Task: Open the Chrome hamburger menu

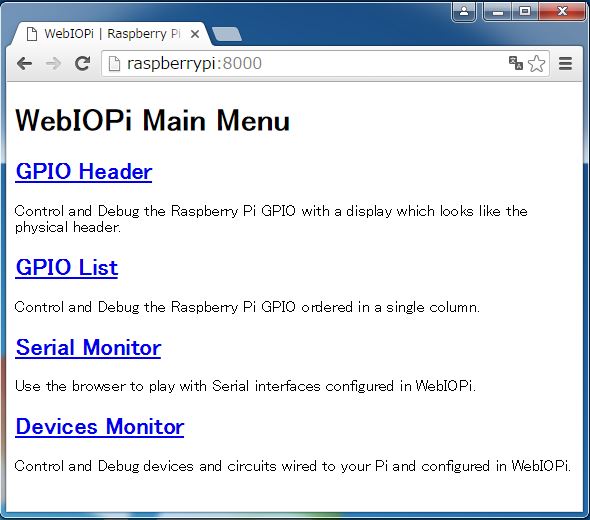Action: click(x=565, y=64)
